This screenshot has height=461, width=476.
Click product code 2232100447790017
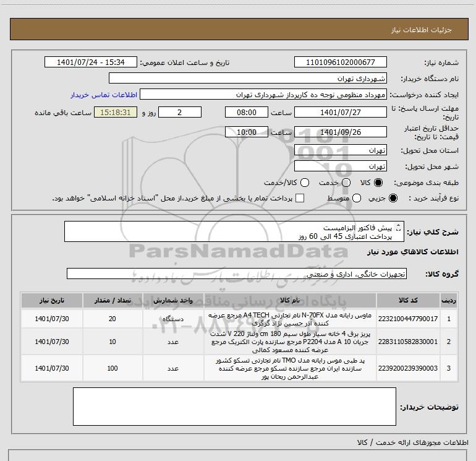point(408,319)
